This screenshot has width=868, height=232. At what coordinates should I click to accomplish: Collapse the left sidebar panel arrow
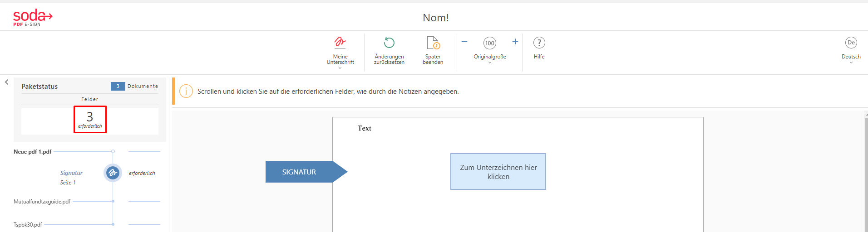7,82
